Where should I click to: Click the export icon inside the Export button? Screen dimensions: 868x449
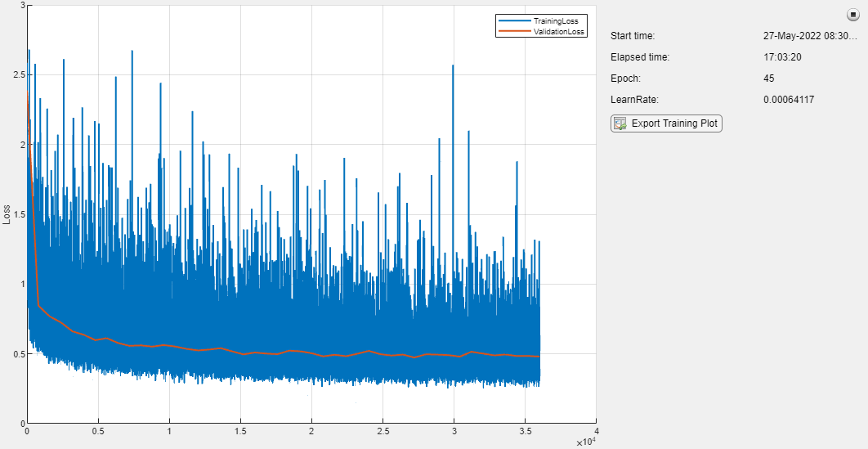coord(620,123)
